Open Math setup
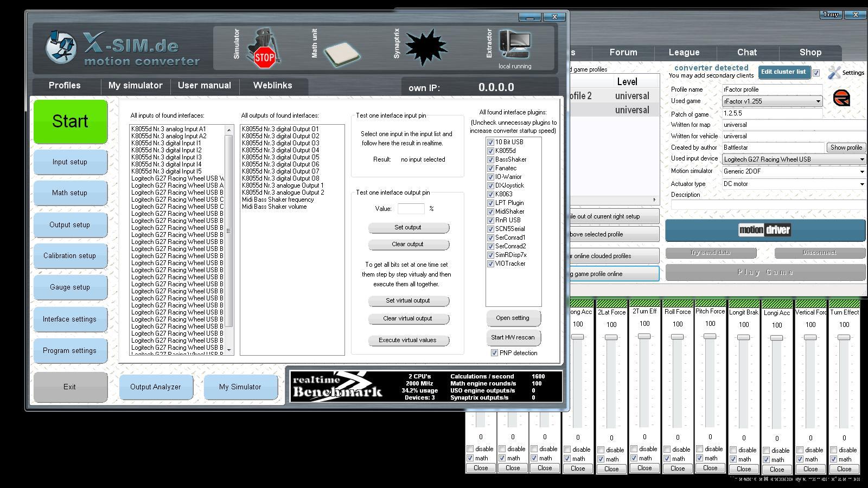The width and height of the screenshot is (868, 488). tap(70, 193)
